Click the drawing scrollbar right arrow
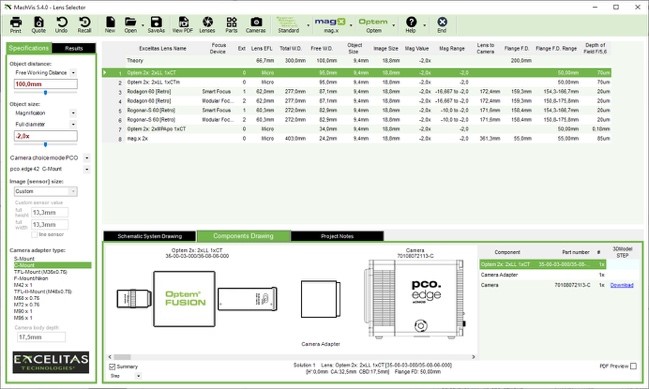The width and height of the screenshot is (649, 389). click(474, 357)
